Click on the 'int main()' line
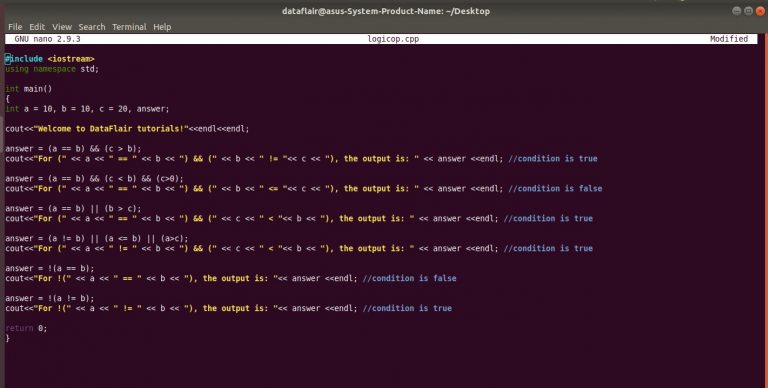Viewport: 768px width, 388px height. tap(28, 89)
